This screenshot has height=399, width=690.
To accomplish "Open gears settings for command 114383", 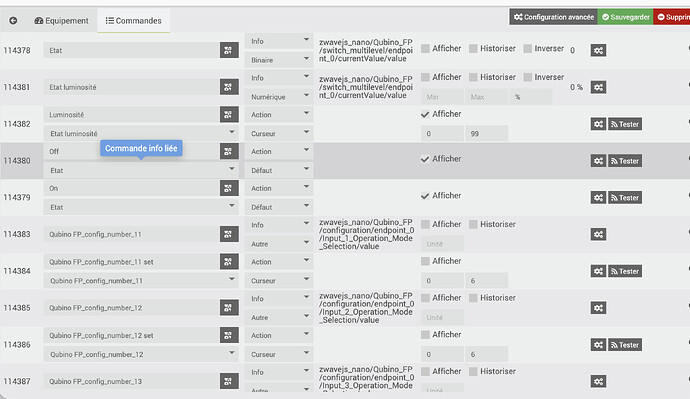I will click(598, 234).
